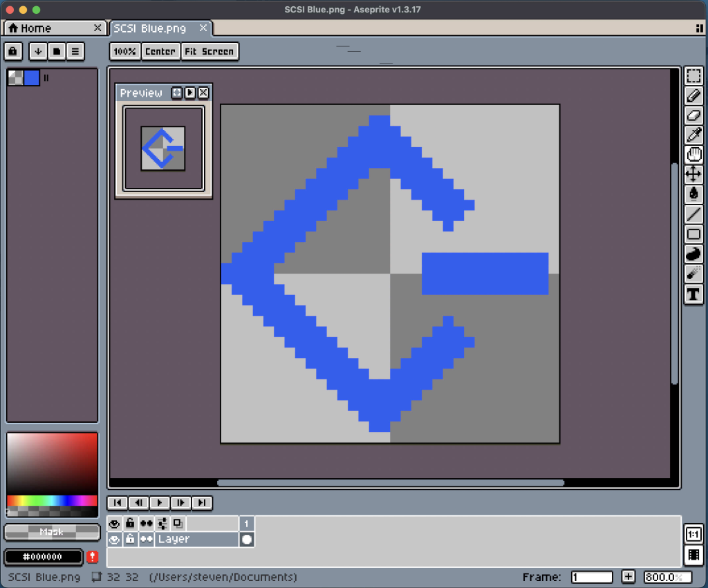Play animation in Preview window

click(x=190, y=93)
